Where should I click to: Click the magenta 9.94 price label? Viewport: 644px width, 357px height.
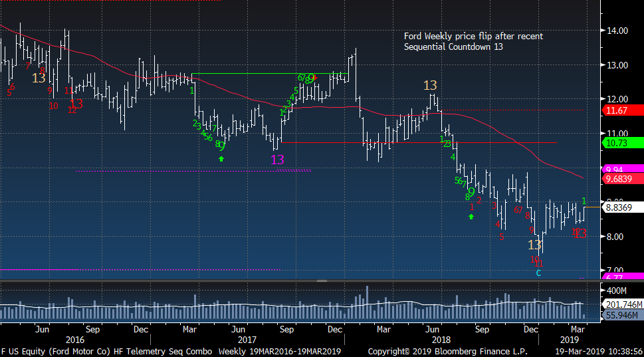[x=622, y=168]
